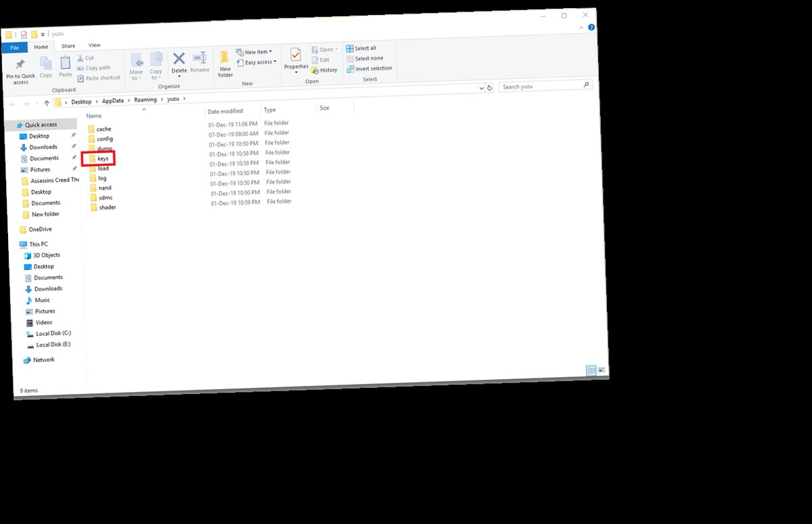Click the red X Delete icon
The height and width of the screenshot is (524, 812).
click(x=179, y=58)
